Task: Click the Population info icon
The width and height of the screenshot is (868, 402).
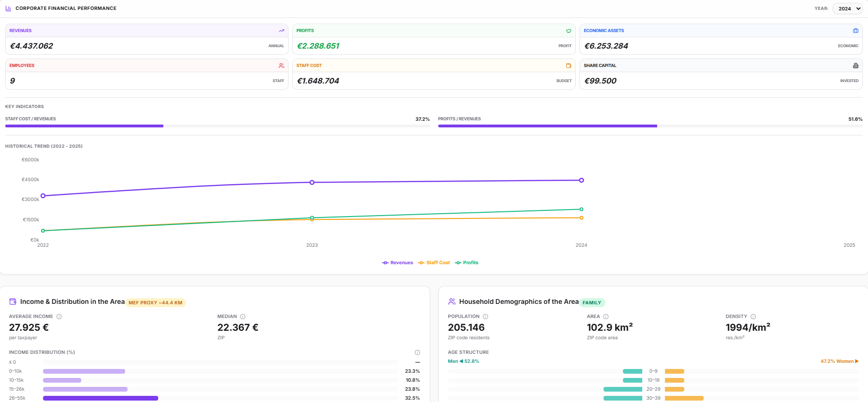Action: pos(485,317)
